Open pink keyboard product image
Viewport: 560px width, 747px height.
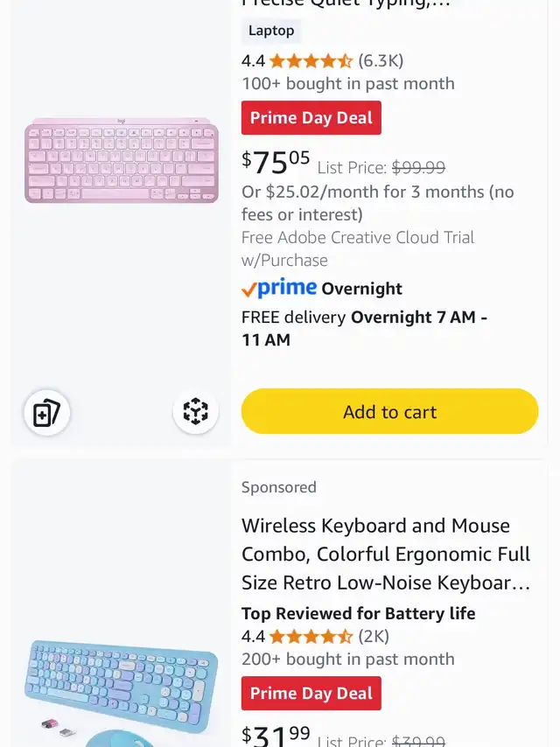click(x=122, y=161)
